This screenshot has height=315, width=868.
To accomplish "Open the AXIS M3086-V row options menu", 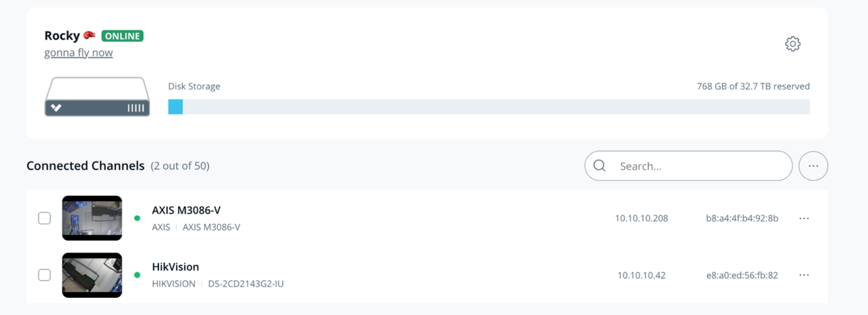I will 804,218.
